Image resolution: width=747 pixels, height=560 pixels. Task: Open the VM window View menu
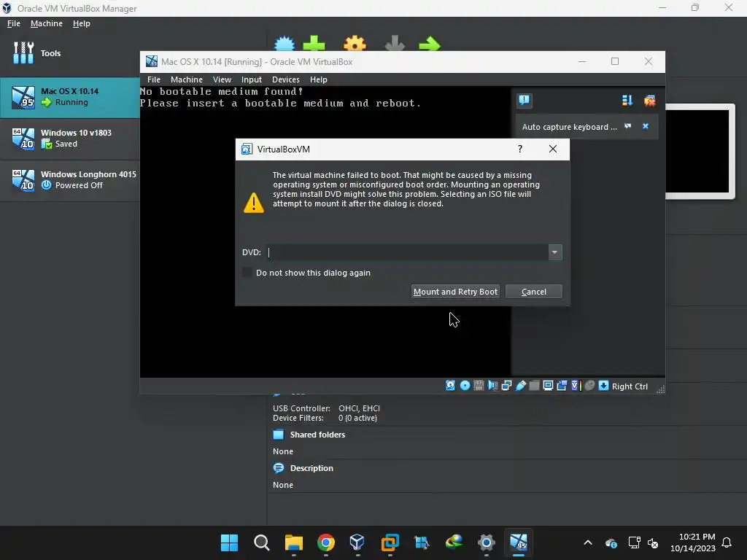click(x=222, y=79)
